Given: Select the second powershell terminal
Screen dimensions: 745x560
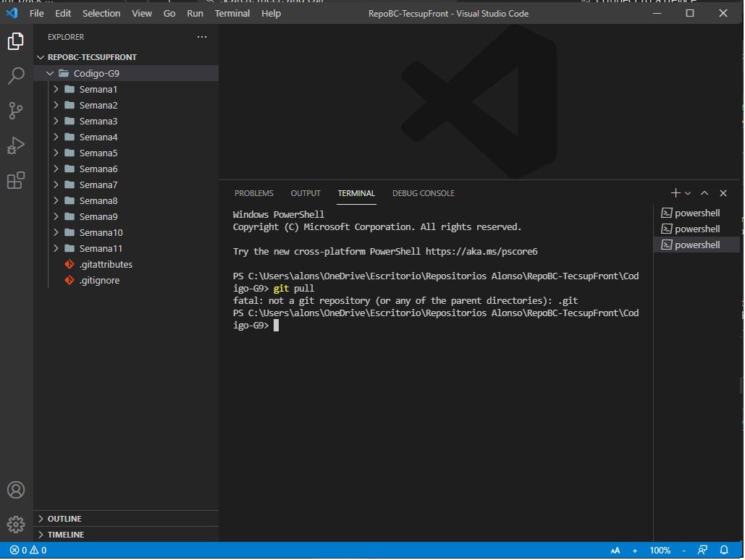Looking at the screenshot, I should coord(696,228).
